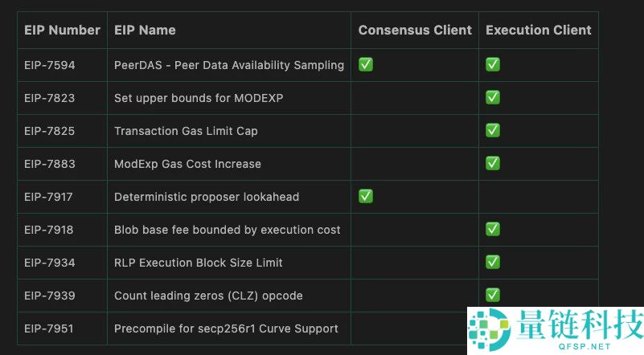The image size is (644, 355).
Task: Click the Consensus Client checkmark for EIP-7594
Action: pos(366,64)
